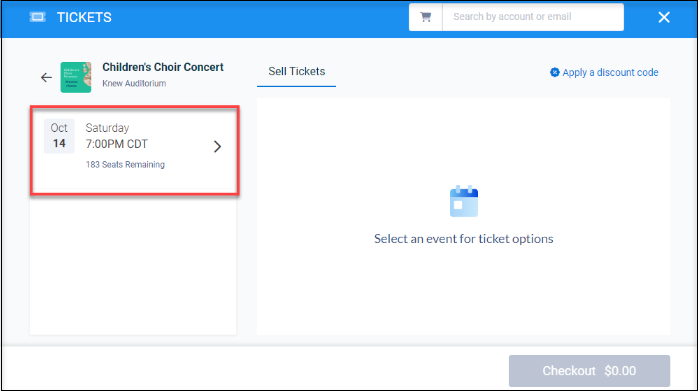Open the shopping cart icon

(x=426, y=17)
